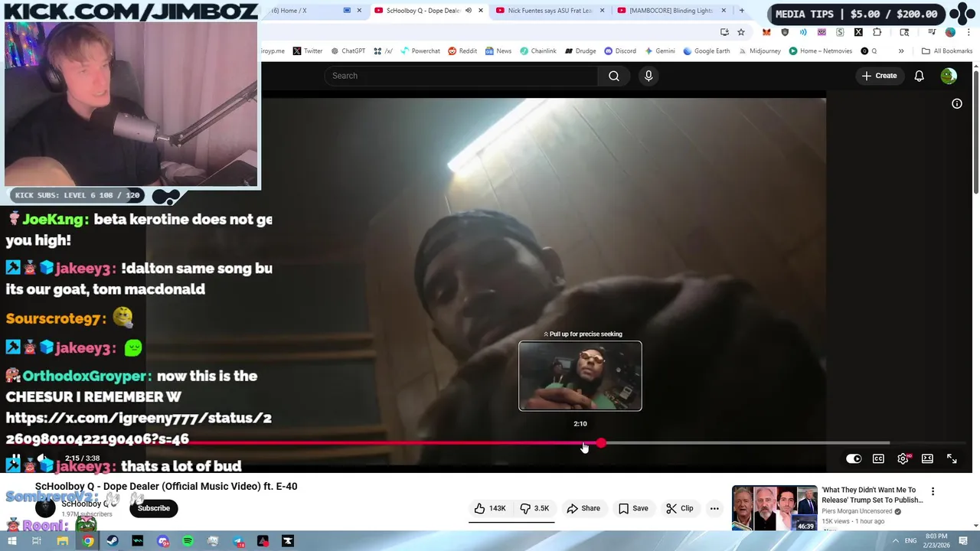Viewport: 980px width, 551px height.
Task: Show hidden system tray icons
Action: coord(895,541)
